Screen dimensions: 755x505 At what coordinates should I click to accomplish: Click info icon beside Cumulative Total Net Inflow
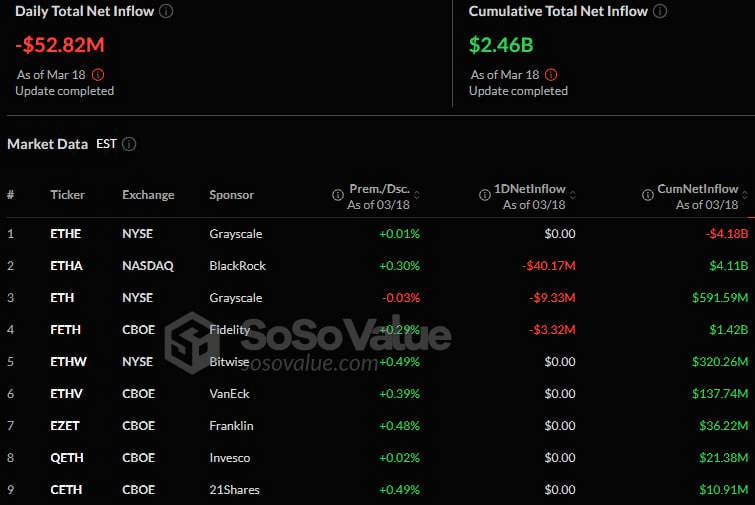tap(660, 11)
